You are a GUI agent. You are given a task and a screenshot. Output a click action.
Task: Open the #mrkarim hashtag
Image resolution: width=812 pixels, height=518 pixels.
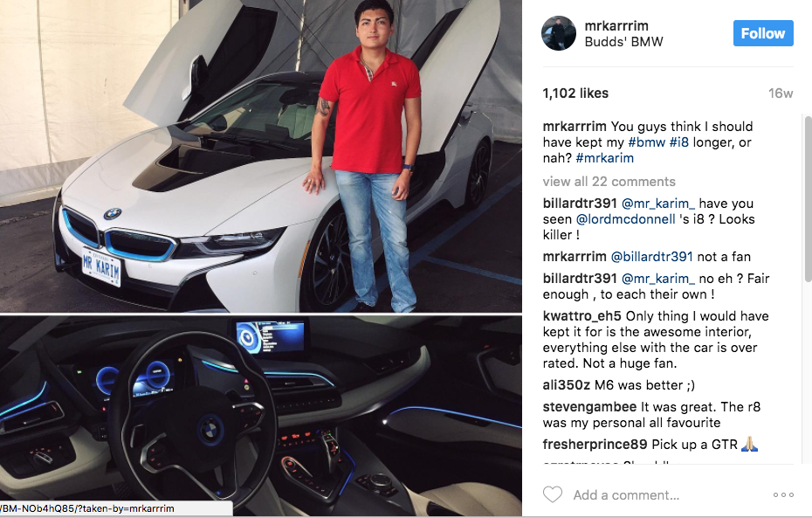(604, 158)
